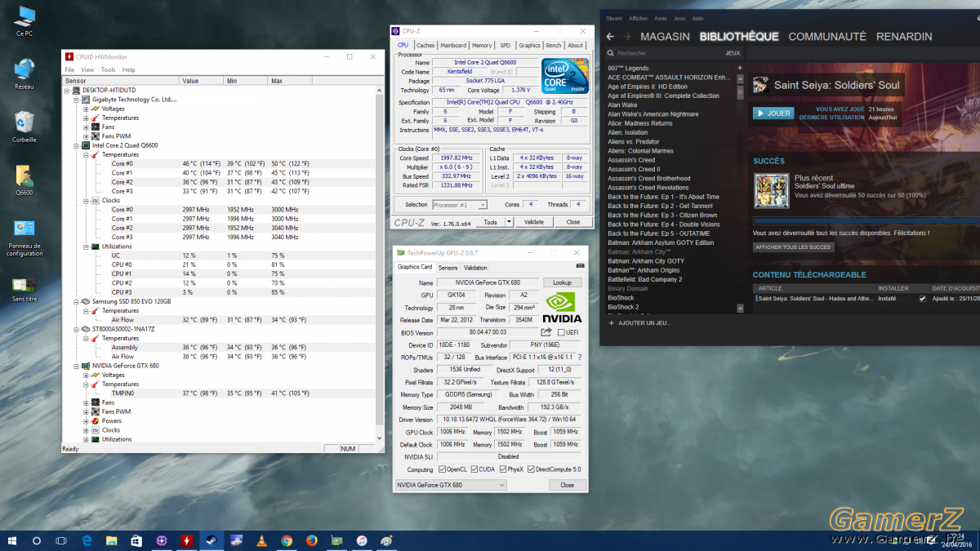
Task: Open the Steam Amis menu
Action: (x=660, y=18)
